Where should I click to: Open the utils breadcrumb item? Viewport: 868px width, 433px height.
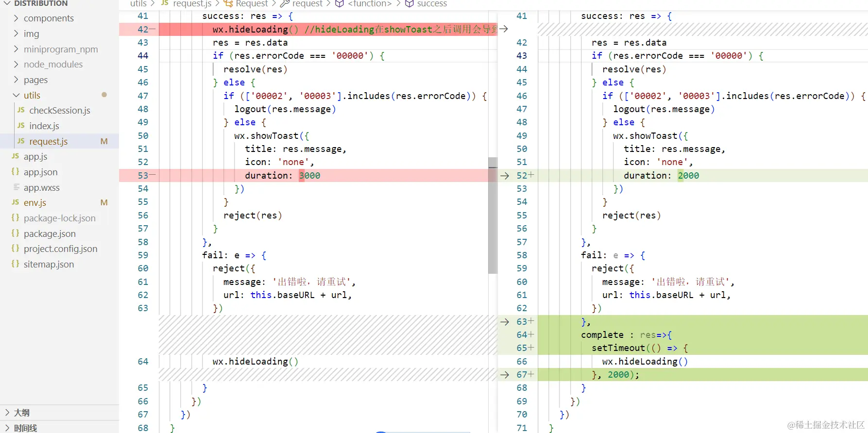pos(138,3)
